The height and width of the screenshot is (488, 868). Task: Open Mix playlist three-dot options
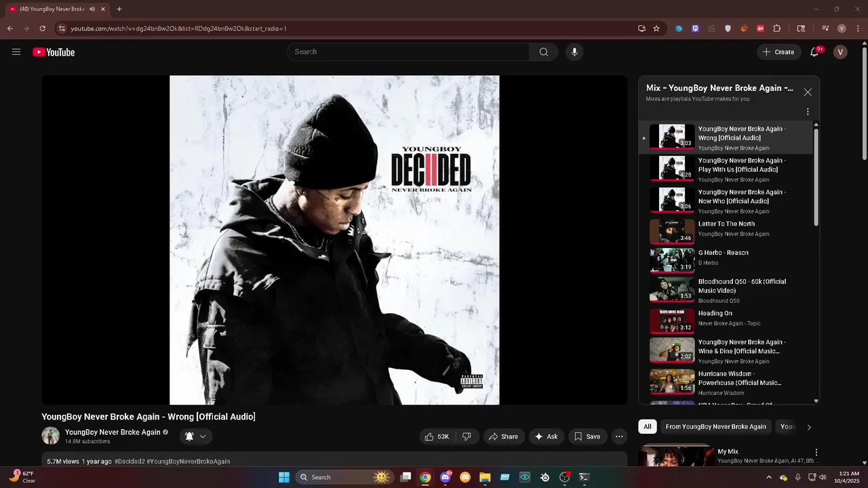[x=808, y=112]
